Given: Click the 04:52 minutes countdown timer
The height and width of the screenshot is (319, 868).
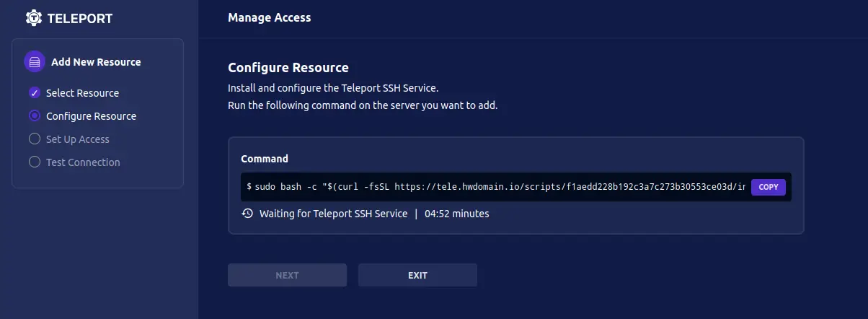Looking at the screenshot, I should (x=457, y=214).
